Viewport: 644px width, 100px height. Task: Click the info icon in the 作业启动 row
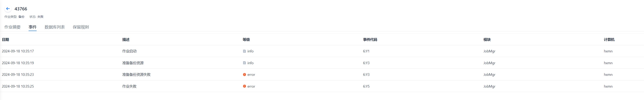(244, 51)
